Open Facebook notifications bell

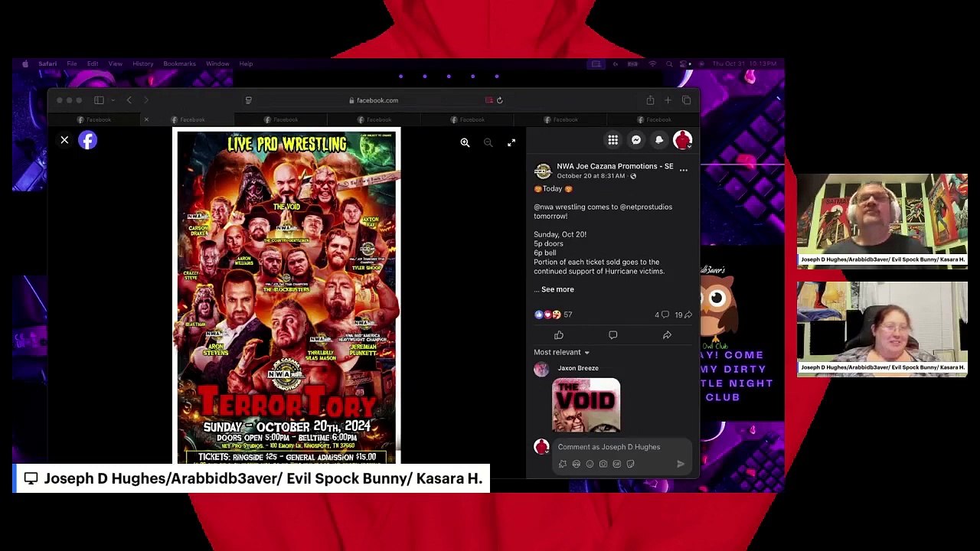(x=659, y=140)
